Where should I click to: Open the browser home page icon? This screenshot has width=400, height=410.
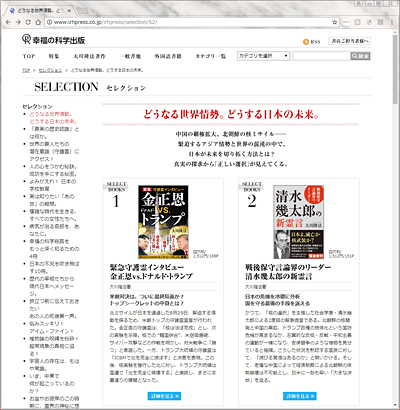[x=38, y=22]
